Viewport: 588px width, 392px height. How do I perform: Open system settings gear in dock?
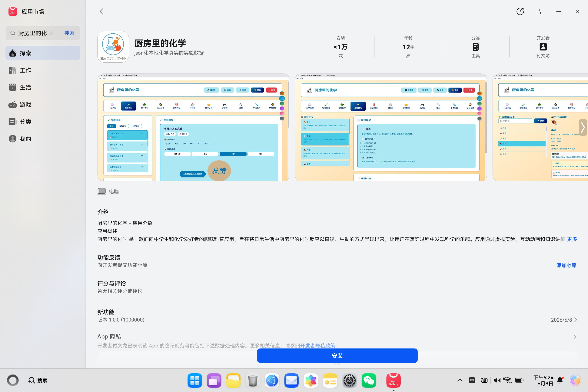(x=349, y=381)
